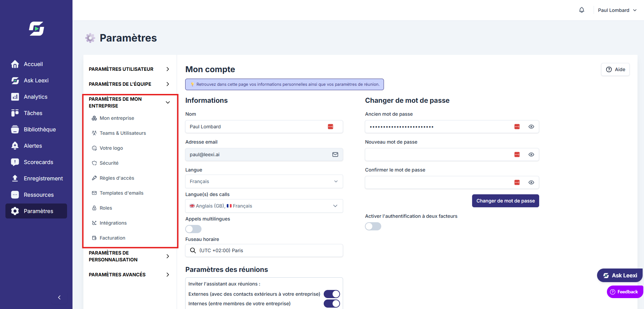The width and height of the screenshot is (644, 309).
Task: Click the Fuseau horaire timezone field
Action: (264, 250)
